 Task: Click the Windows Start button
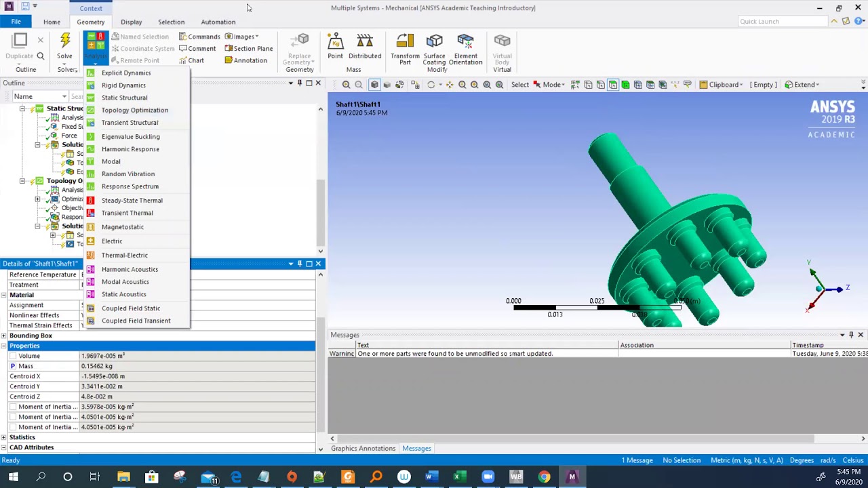tap(13, 476)
